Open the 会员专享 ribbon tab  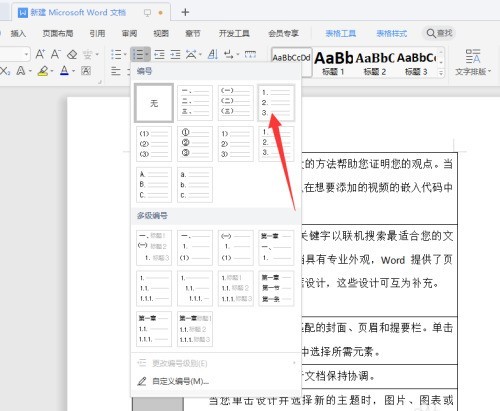click(283, 33)
